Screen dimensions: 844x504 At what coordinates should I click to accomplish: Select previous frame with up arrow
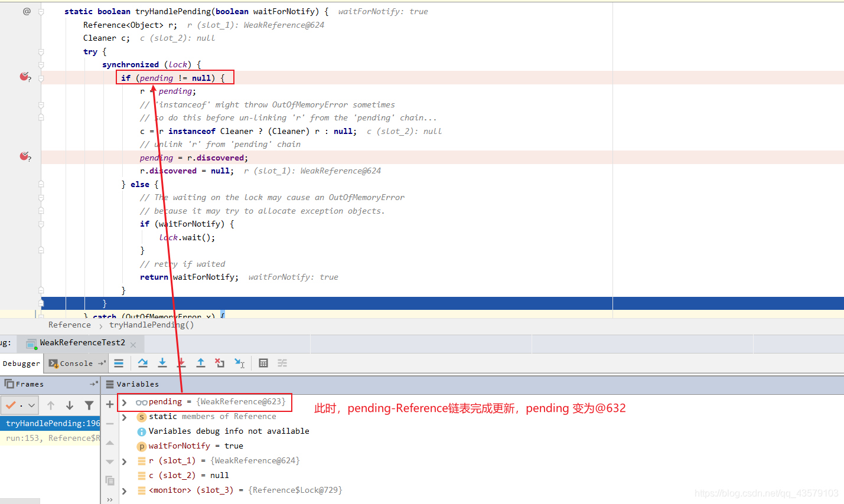(x=51, y=405)
